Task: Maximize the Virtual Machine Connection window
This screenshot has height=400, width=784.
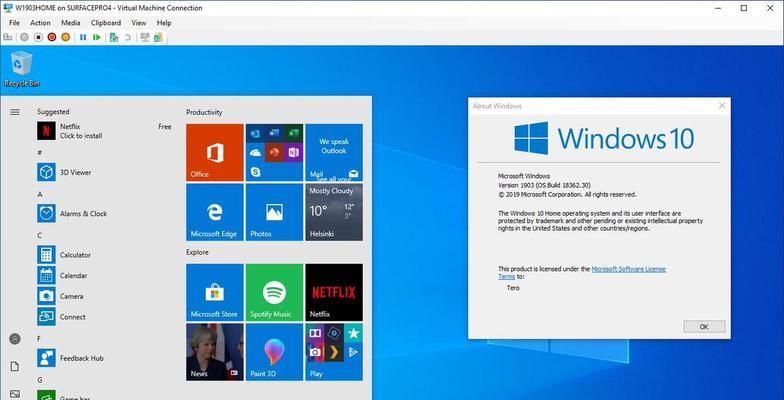Action: (x=744, y=8)
